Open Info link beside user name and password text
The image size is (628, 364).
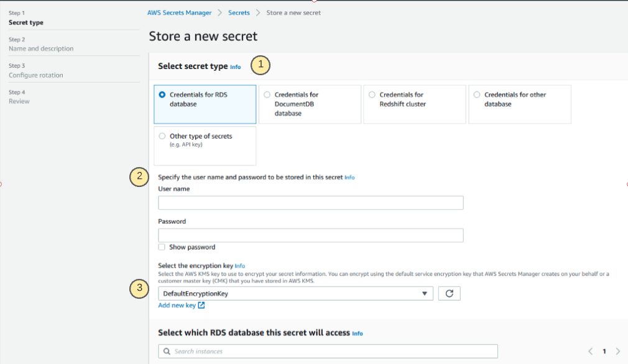click(349, 178)
